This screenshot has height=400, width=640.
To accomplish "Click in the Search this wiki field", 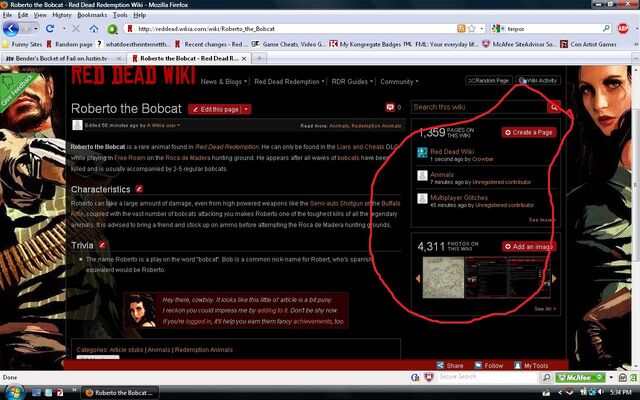I will pos(479,107).
